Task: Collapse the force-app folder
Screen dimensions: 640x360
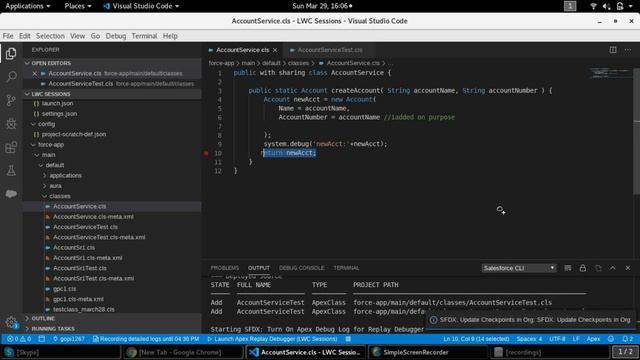Action: [x=51, y=144]
